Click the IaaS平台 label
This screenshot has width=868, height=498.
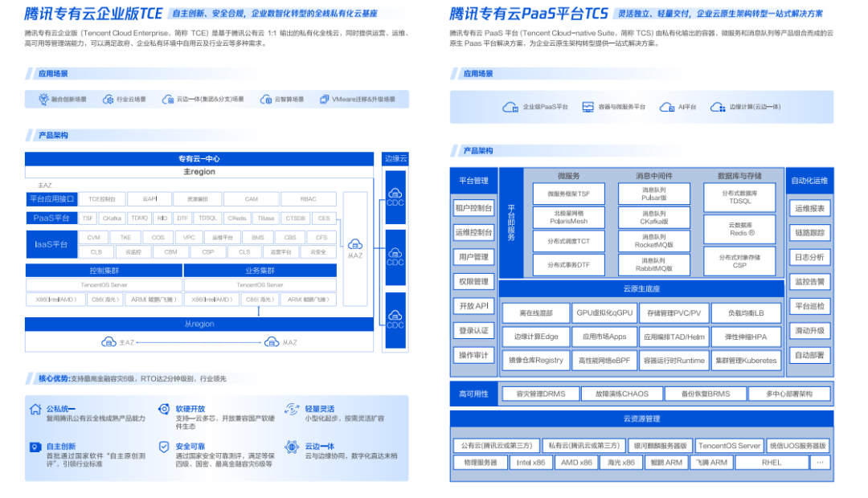[51, 244]
